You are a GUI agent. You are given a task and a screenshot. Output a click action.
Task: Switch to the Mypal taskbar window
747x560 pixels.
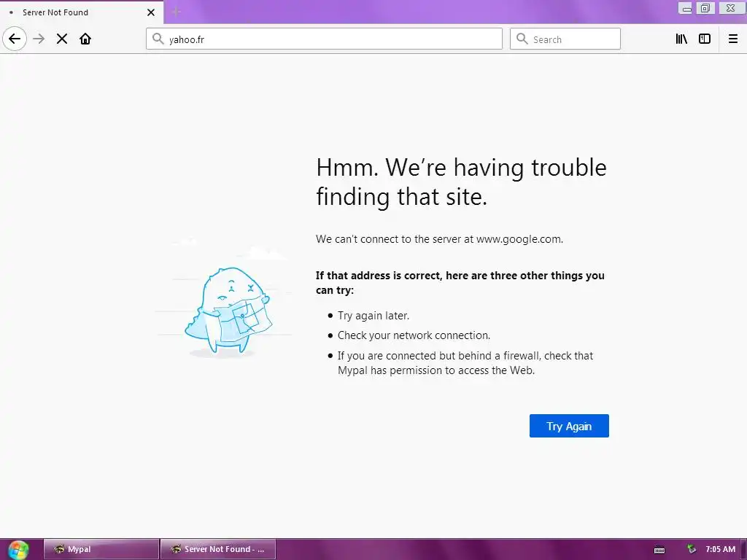(x=101, y=549)
